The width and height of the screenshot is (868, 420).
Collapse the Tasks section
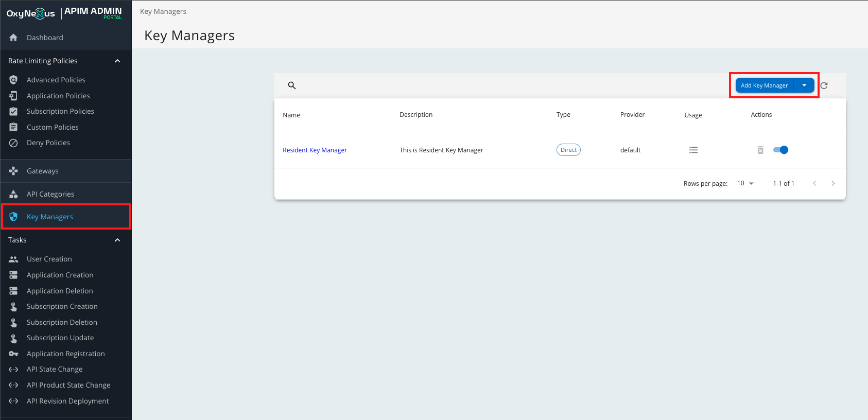[x=117, y=240]
